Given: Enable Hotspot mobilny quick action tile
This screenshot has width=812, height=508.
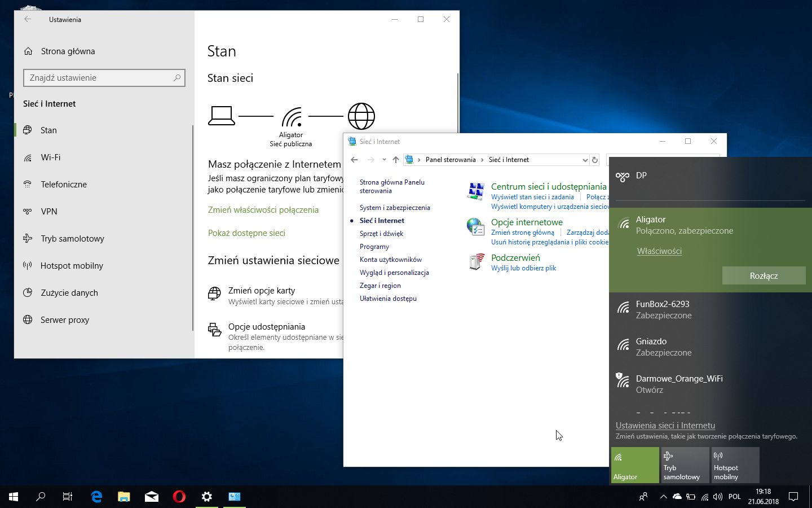Looking at the screenshot, I should point(735,465).
